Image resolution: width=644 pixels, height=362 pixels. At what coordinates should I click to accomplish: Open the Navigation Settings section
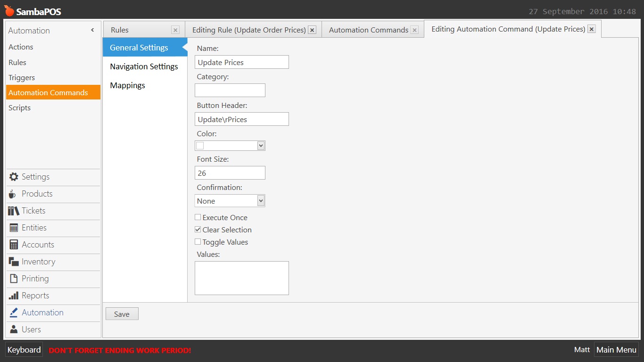pos(144,66)
